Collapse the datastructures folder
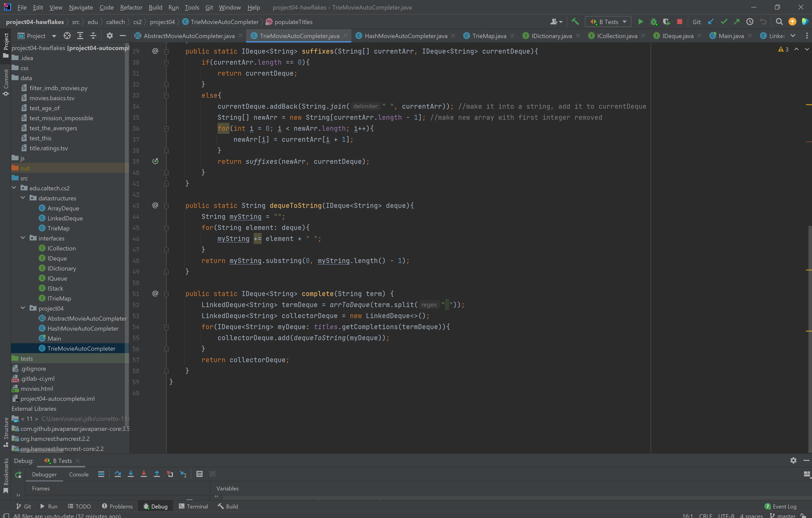 [23, 198]
